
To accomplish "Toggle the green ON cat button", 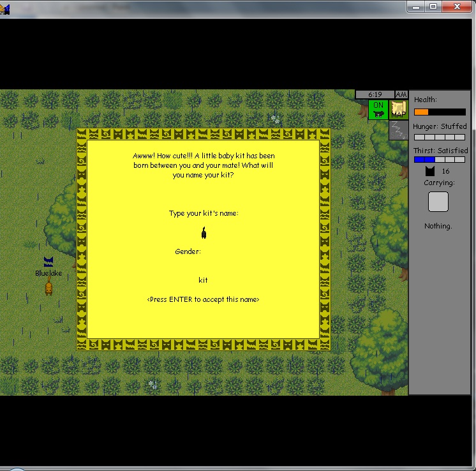I will point(378,109).
